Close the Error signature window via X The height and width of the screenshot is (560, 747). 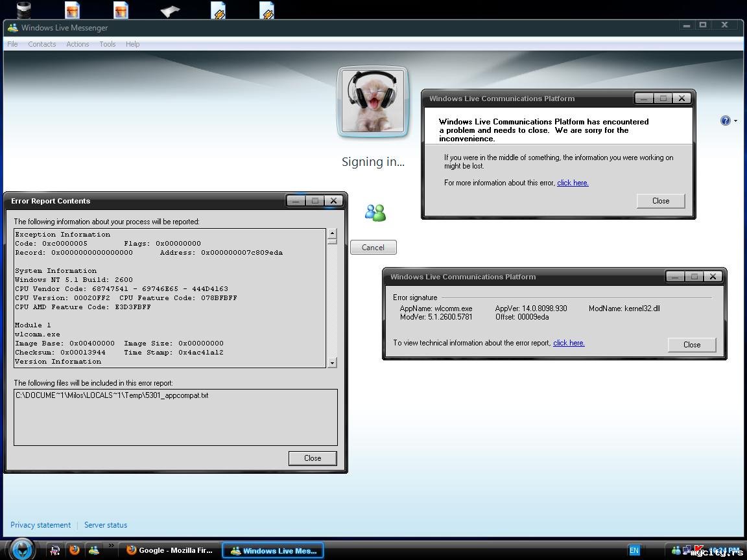[x=713, y=277]
